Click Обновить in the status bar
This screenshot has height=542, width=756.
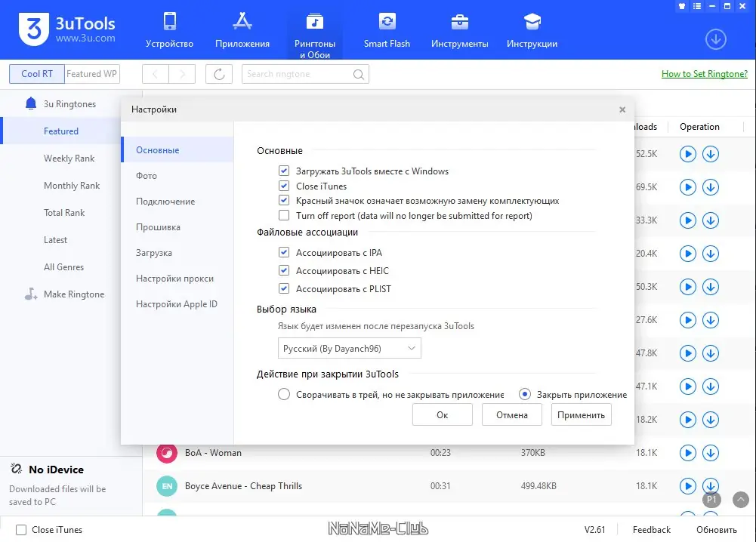[717, 530]
